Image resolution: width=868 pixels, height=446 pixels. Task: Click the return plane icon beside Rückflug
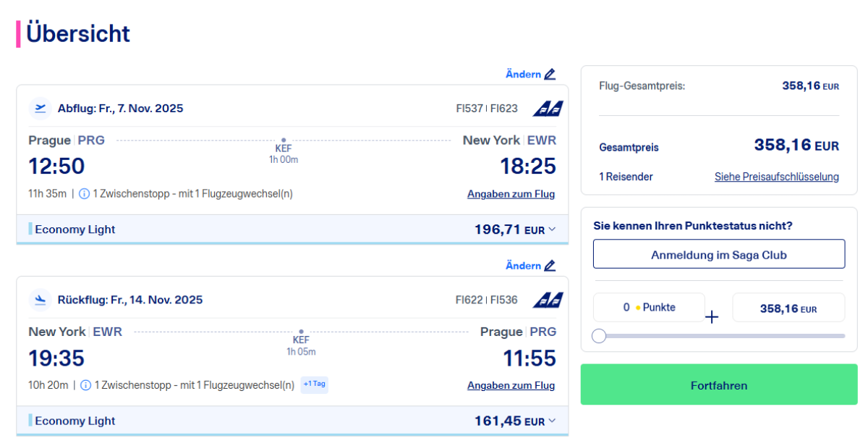(x=41, y=300)
